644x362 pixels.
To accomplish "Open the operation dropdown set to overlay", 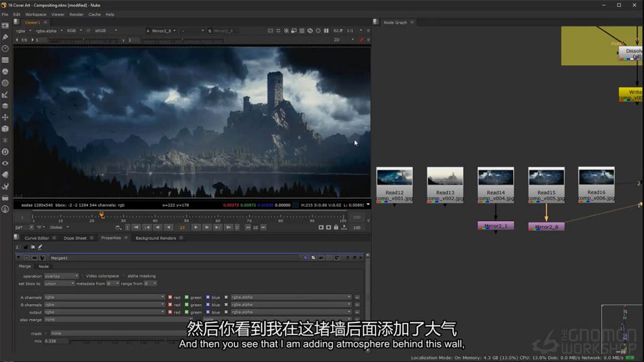I will click(61, 277).
